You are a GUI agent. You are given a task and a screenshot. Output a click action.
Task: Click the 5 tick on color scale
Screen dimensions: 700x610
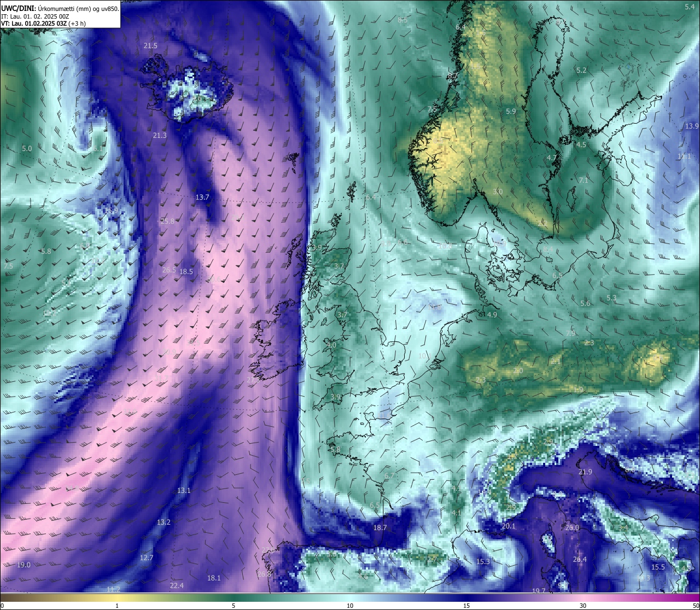click(x=234, y=606)
